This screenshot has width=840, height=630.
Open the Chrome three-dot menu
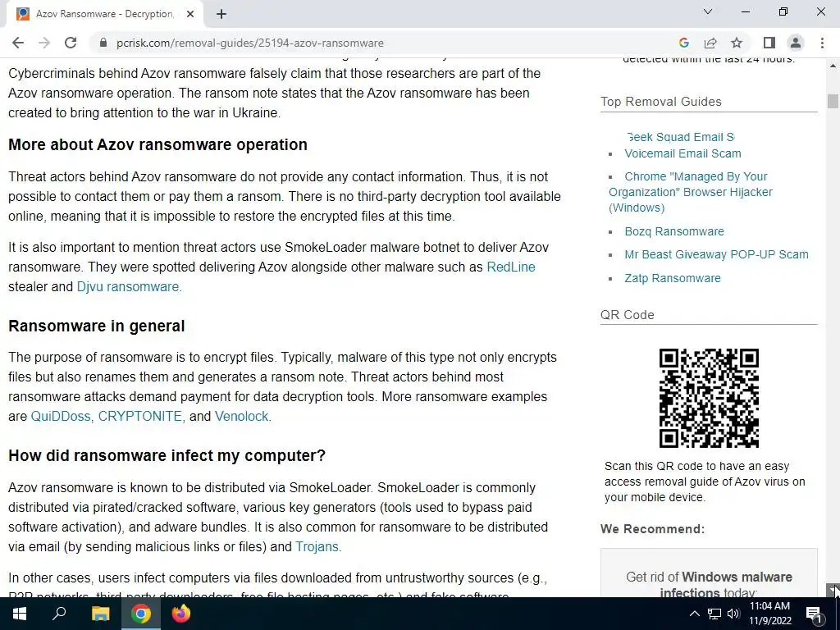pyautogui.click(x=822, y=43)
